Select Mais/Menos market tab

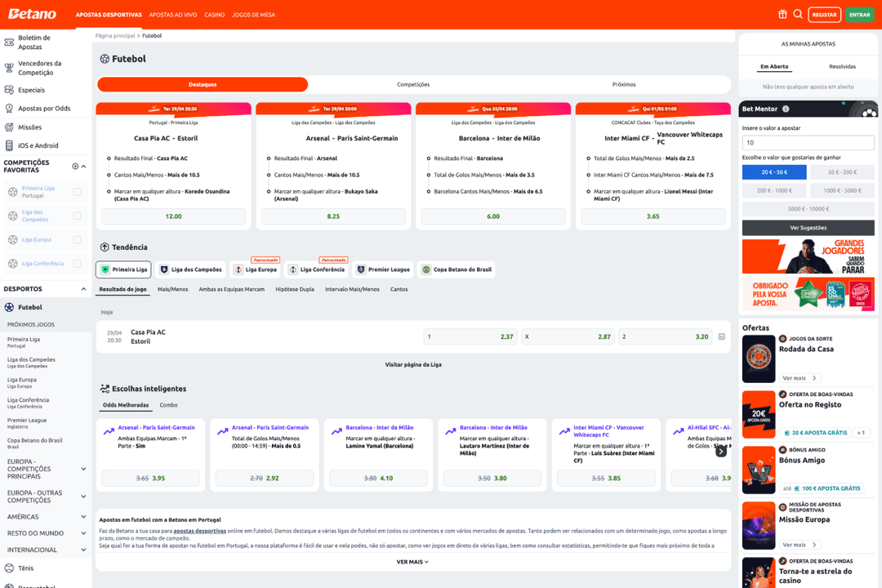pos(172,289)
